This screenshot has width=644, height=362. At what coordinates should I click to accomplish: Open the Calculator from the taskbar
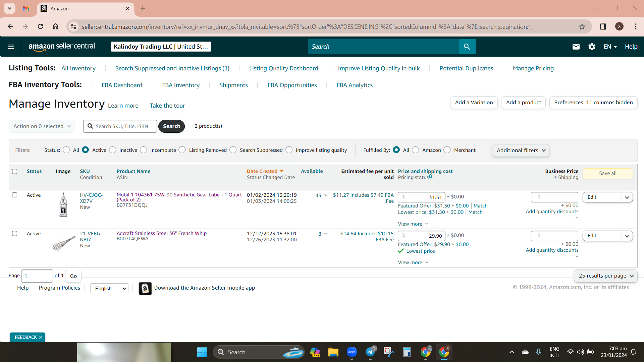(x=407, y=352)
